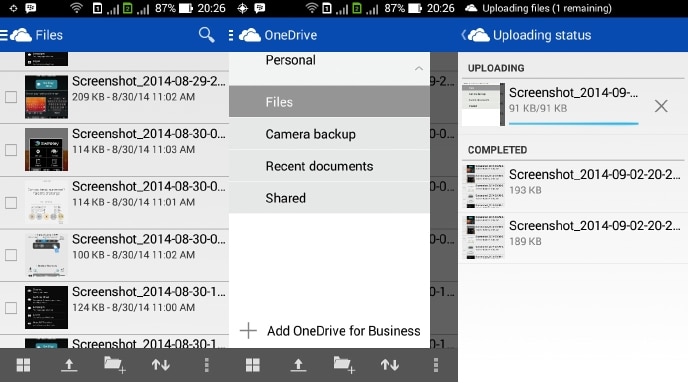Tap the cloud logo beside OneDrive title

pos(250,35)
